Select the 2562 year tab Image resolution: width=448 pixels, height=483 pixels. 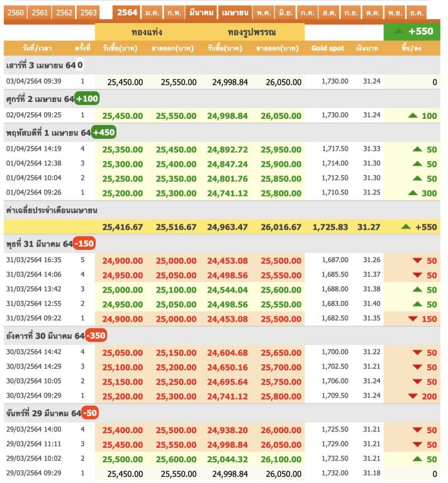(x=64, y=13)
